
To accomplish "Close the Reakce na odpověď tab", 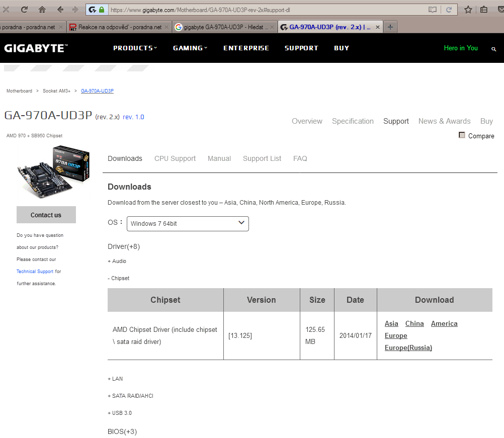I will click(x=166, y=27).
